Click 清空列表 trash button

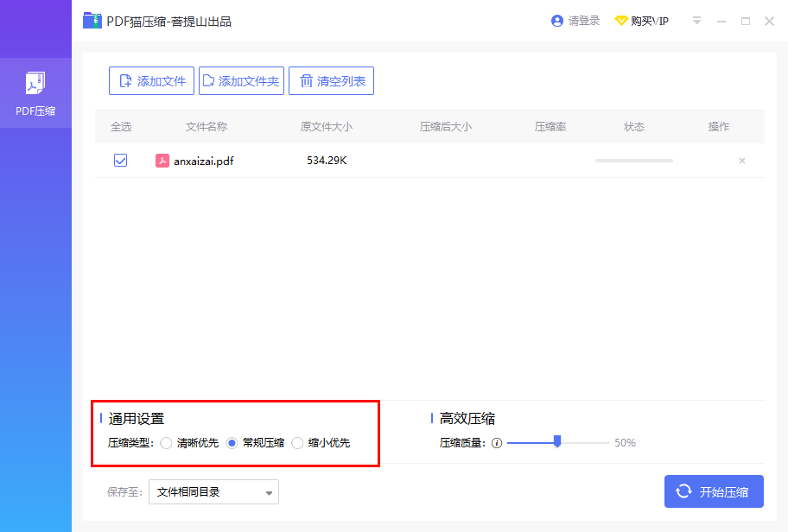click(331, 81)
